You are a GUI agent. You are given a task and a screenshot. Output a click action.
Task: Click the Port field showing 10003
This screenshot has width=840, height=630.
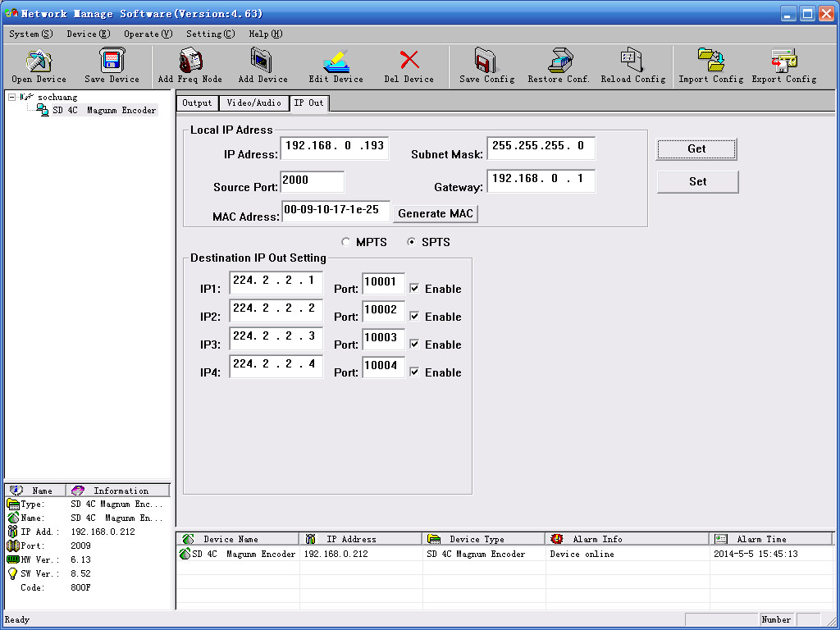pos(384,339)
